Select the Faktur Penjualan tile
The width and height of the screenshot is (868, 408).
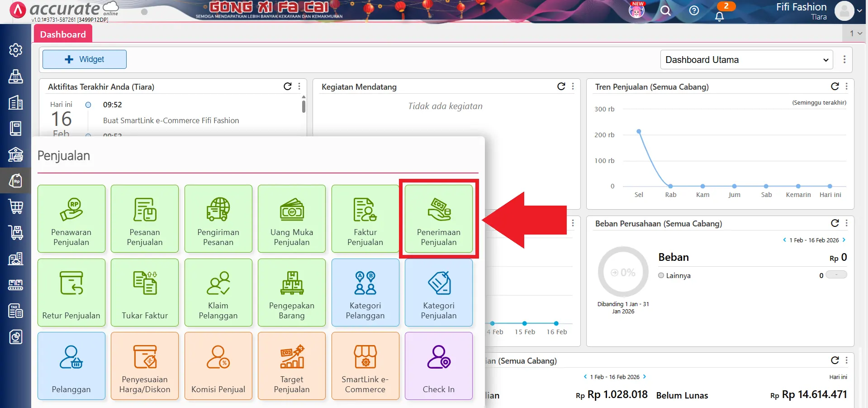(x=365, y=219)
